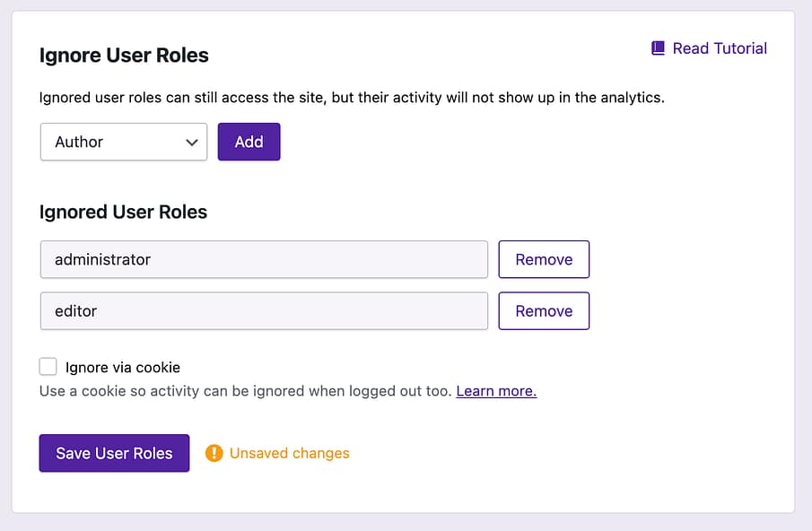The width and height of the screenshot is (812, 531).
Task: Click the orange warning icon near Unsaved changes
Action: [x=214, y=453]
